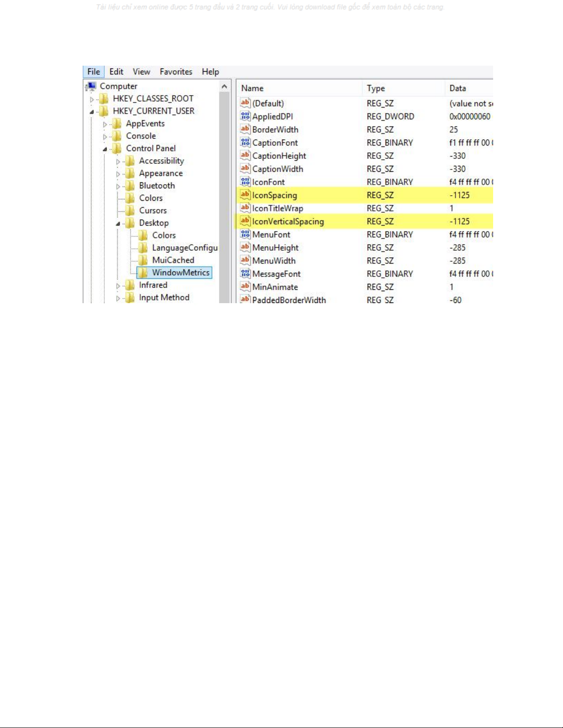
Task: Click the IconVerticalSpacing string value icon
Action: [245, 221]
